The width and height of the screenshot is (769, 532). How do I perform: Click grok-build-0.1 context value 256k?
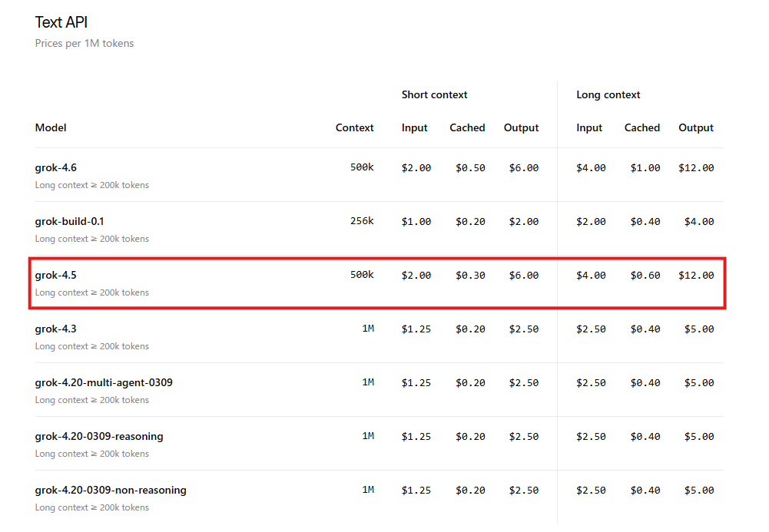tap(362, 221)
